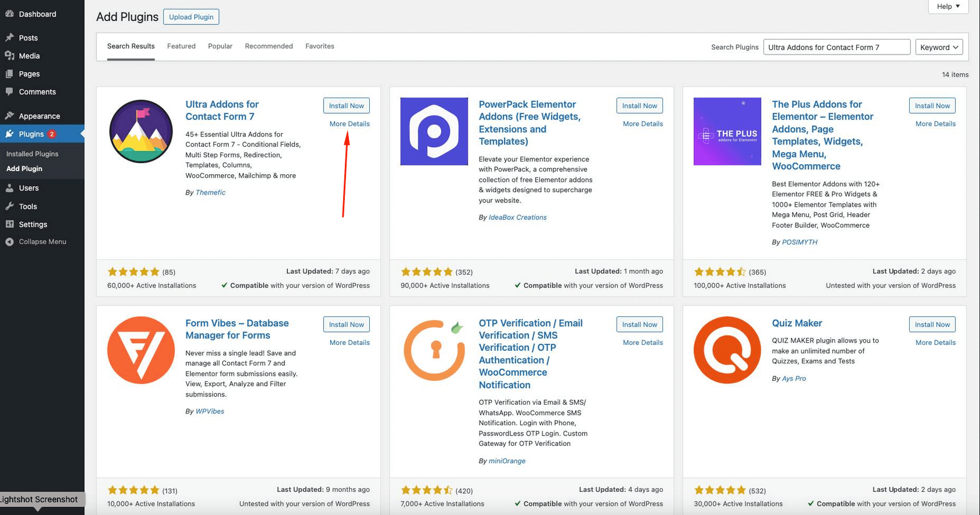Image resolution: width=980 pixels, height=515 pixels.
Task: Open OTP Verification plugin title link
Action: 531,354
